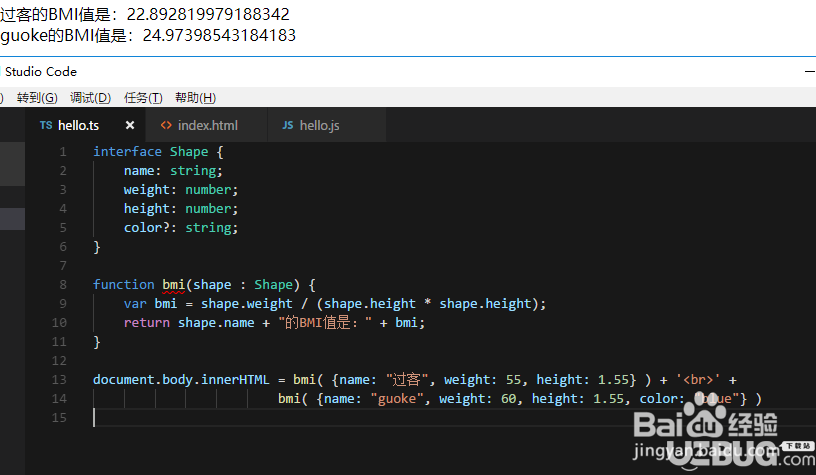The height and width of the screenshot is (475, 816).
Task: Click the 'interface' keyword on line 1
Action: tap(128, 152)
